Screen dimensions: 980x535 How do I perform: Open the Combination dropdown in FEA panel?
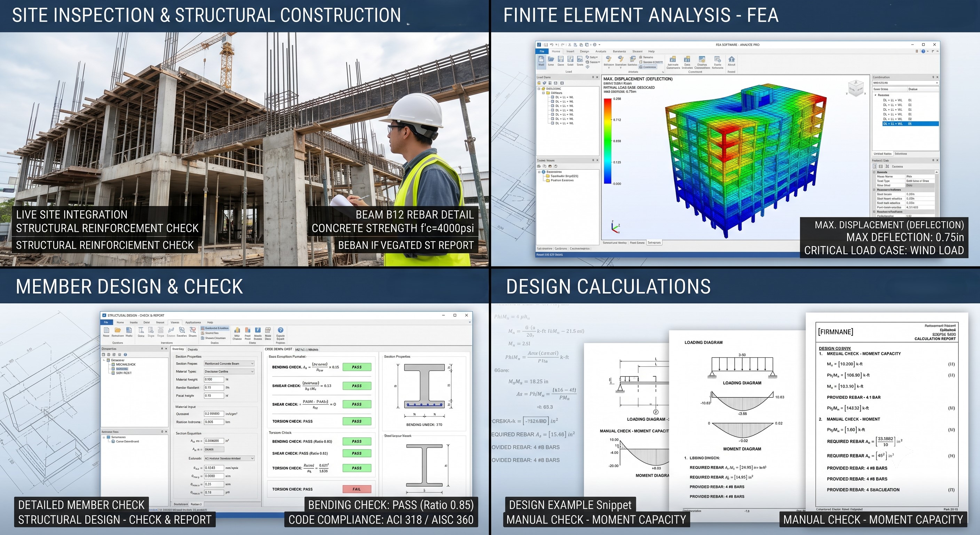coord(906,83)
